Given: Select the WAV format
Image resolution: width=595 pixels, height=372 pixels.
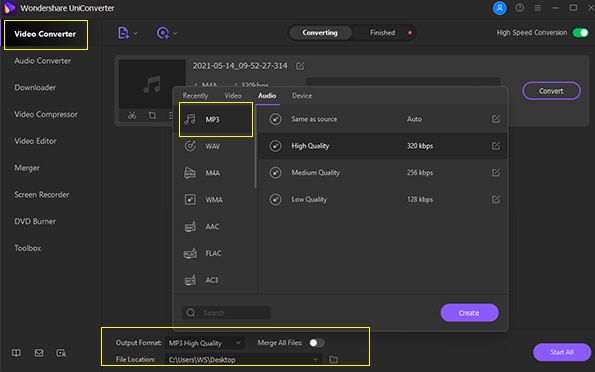Looking at the screenshot, I should coord(216,146).
